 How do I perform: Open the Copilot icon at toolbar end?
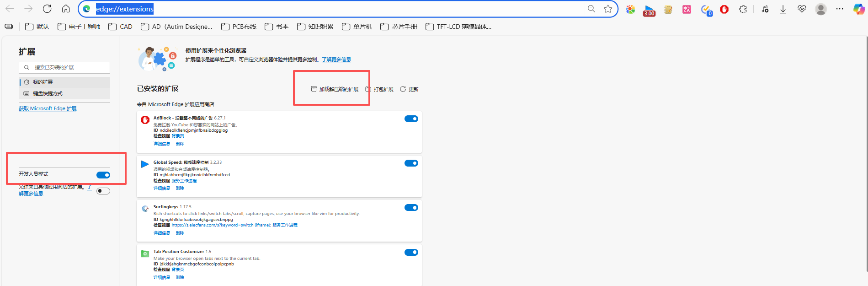click(859, 9)
